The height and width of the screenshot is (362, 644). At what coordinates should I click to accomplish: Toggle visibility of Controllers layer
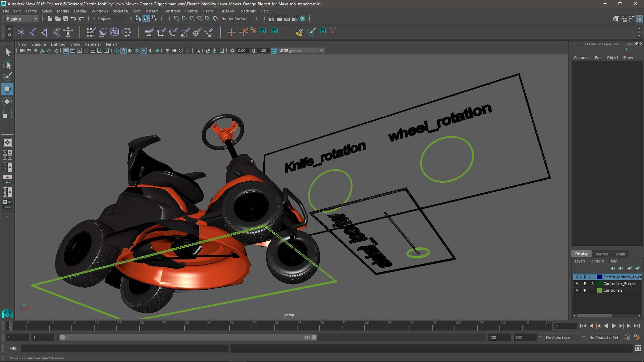coord(577,290)
